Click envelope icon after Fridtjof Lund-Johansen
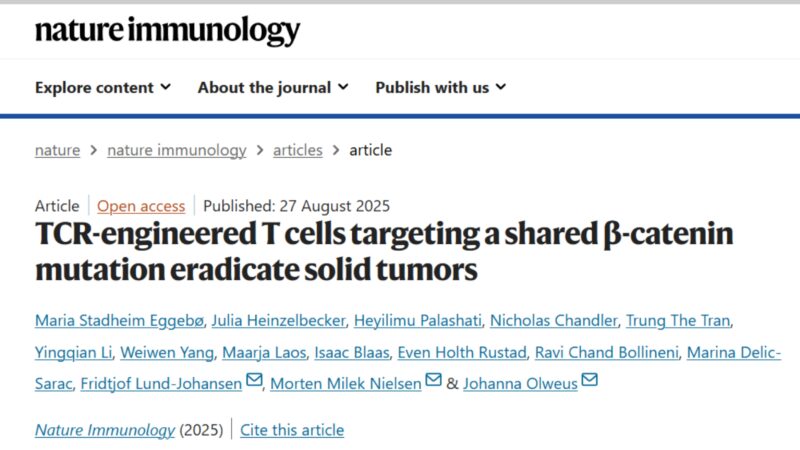 point(254,380)
